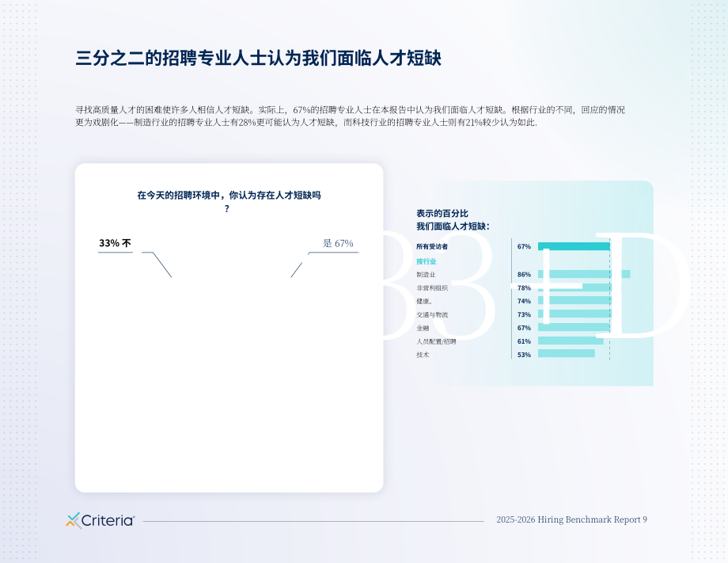
Task: Click the 人员配置/招聘 industry label
Action: click(x=436, y=341)
